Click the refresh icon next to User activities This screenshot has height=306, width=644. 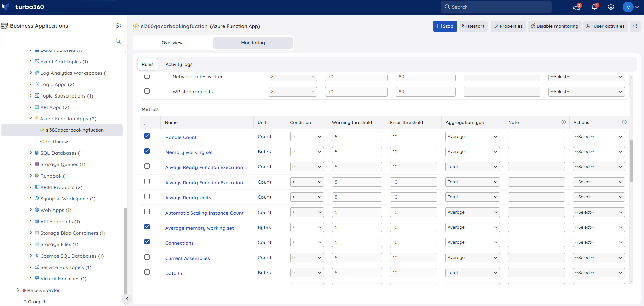coord(635,26)
